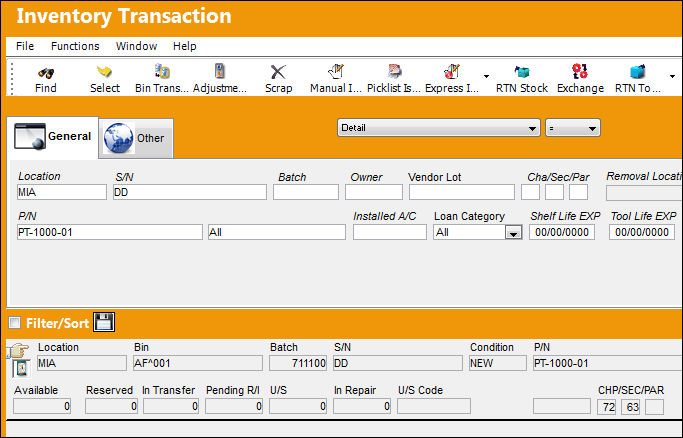The image size is (683, 438).
Task: Open the Express Issue tool
Action: 452,71
